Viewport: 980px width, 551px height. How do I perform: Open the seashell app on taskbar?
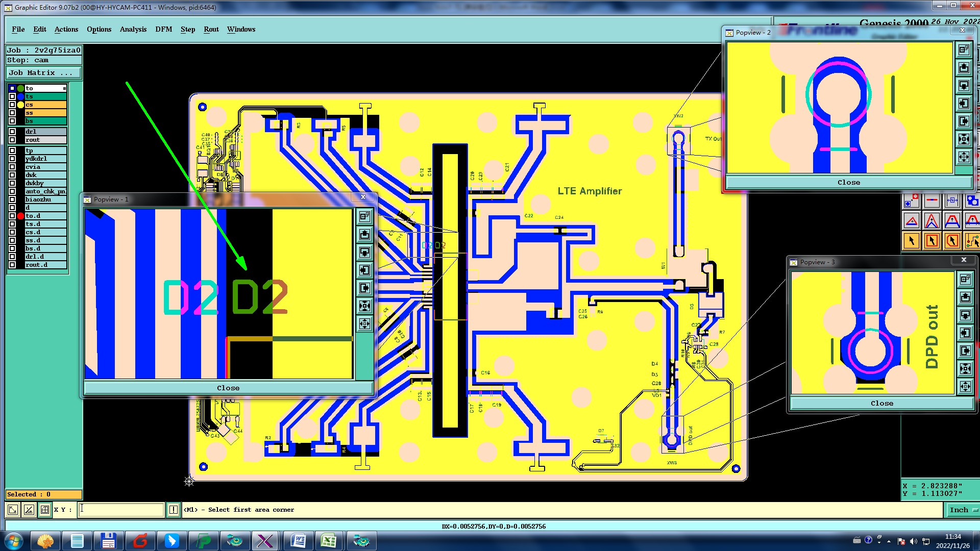point(45,541)
